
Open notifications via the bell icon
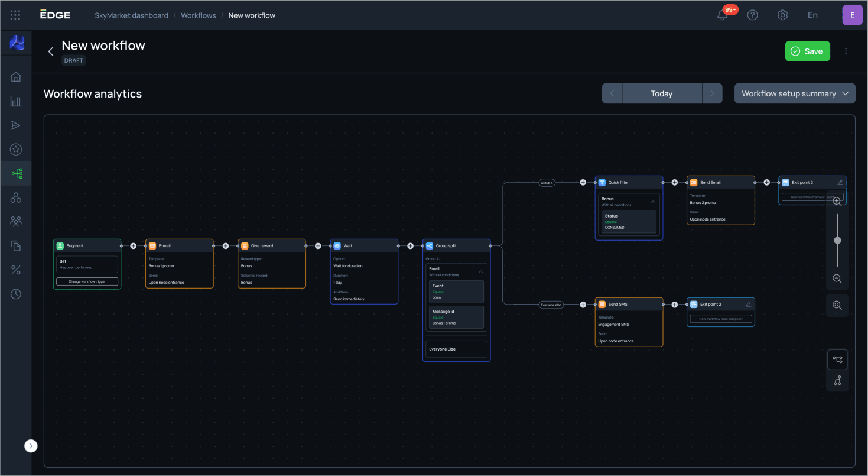click(722, 15)
